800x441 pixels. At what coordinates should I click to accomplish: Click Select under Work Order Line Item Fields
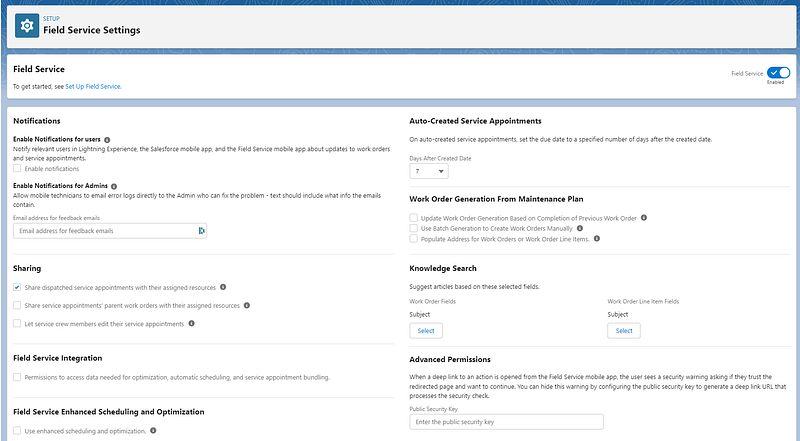coord(623,331)
